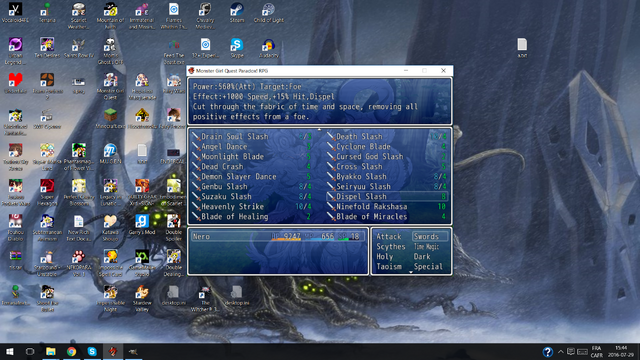Open the Audacity desktop shortcut

[269, 48]
